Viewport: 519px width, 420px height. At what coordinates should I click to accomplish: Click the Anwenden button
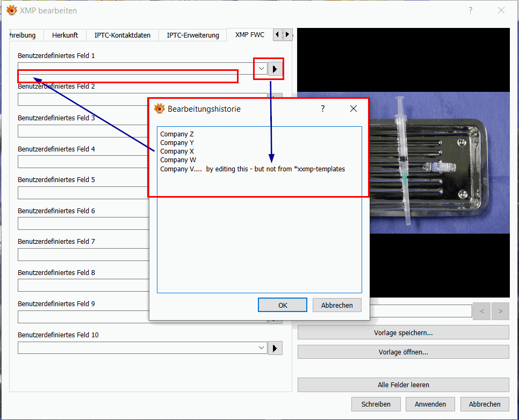(430, 404)
